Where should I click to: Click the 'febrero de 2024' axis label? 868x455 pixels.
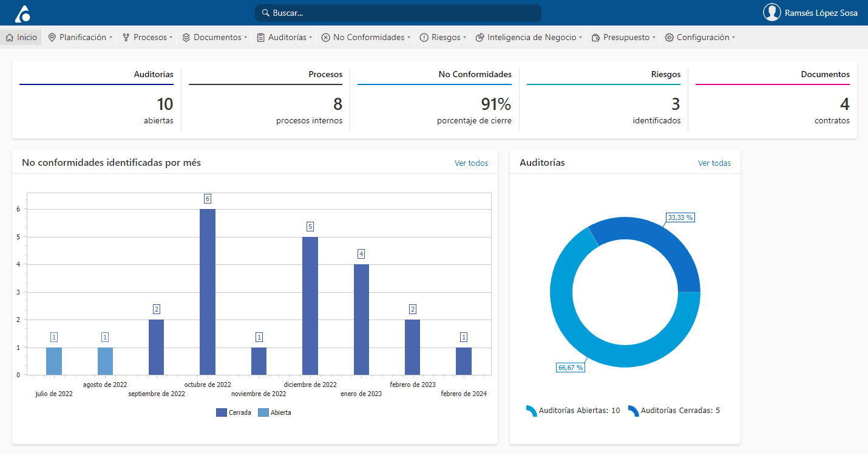(464, 394)
